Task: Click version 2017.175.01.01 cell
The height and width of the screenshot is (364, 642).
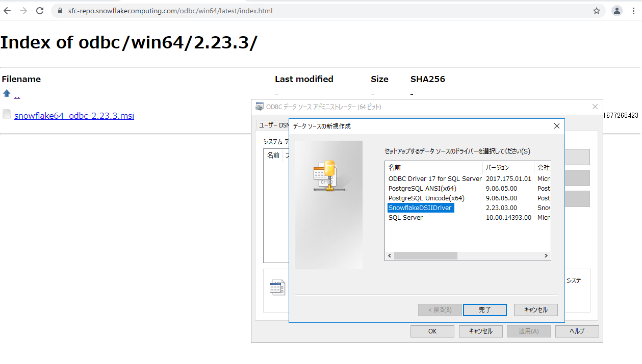Action: pyautogui.click(x=508, y=179)
